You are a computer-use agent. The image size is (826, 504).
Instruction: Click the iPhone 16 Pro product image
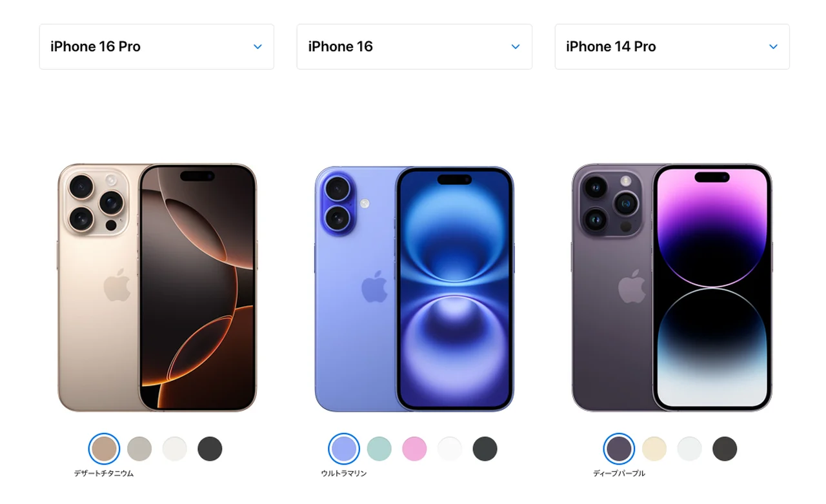click(x=157, y=288)
